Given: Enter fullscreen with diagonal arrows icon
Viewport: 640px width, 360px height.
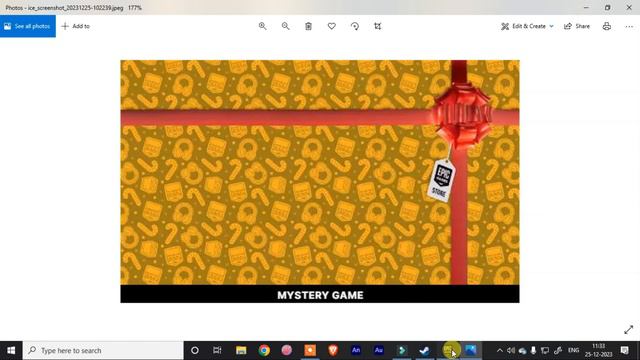Looking at the screenshot, I should [x=629, y=329].
